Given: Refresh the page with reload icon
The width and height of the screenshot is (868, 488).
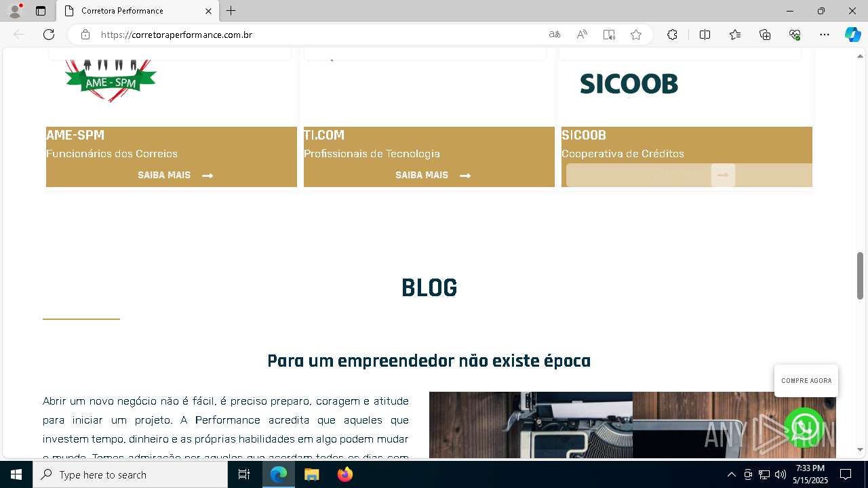Looking at the screenshot, I should pyautogui.click(x=49, y=35).
